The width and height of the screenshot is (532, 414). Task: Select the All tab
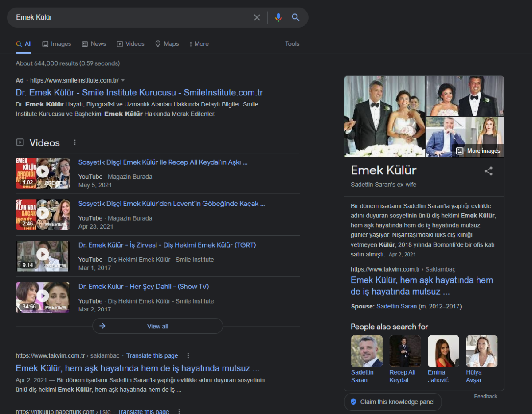(24, 44)
